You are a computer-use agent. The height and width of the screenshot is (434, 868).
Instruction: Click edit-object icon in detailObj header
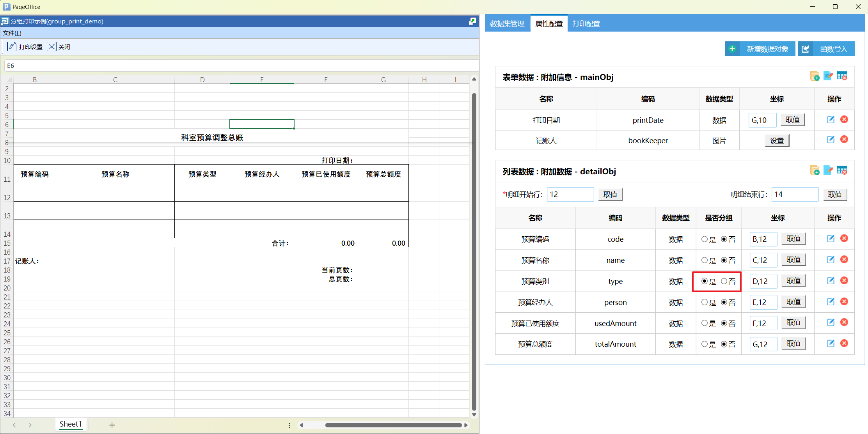click(x=828, y=170)
